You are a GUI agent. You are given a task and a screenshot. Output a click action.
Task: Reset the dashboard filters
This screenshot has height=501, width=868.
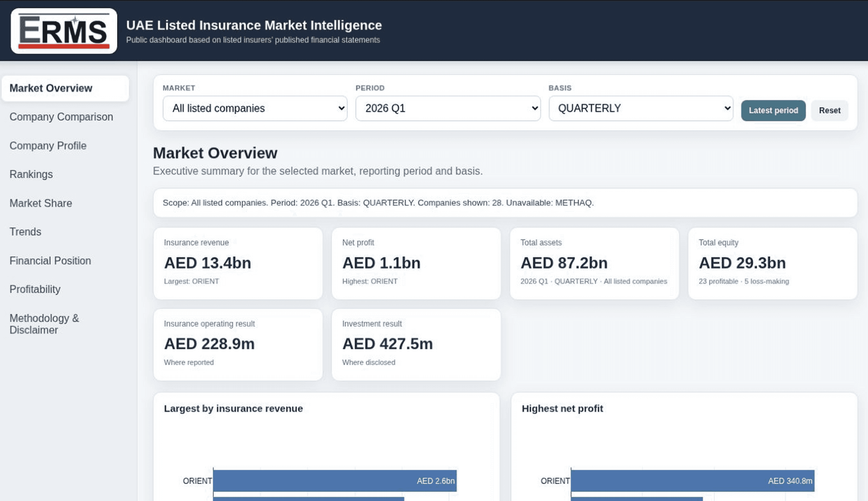(x=829, y=111)
